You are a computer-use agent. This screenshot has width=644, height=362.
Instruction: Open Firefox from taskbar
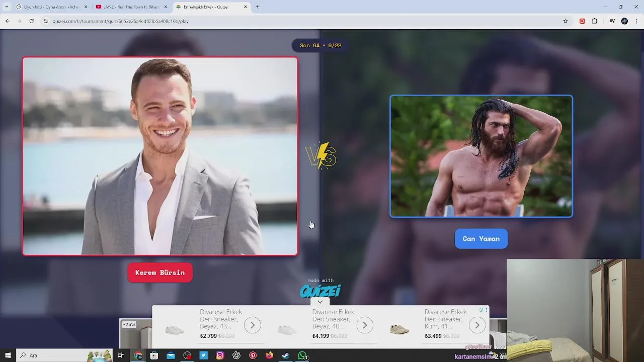coord(269,355)
